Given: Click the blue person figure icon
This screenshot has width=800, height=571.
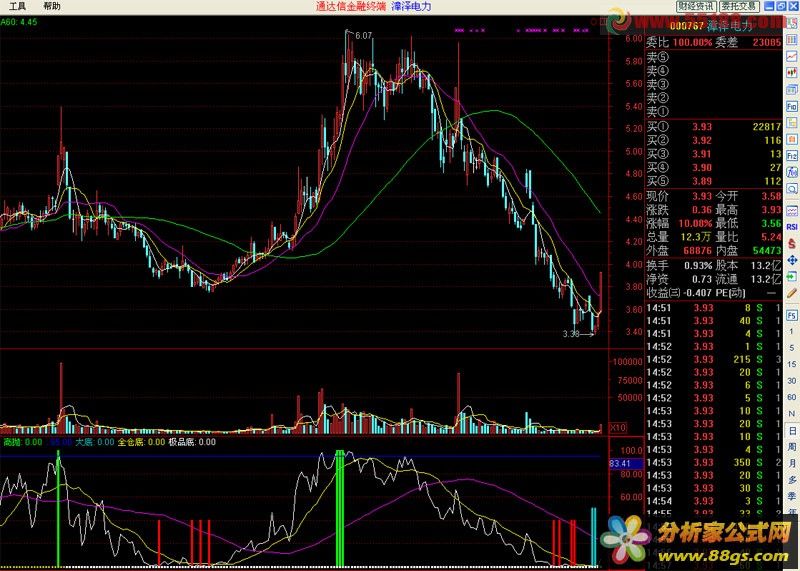Looking at the screenshot, I should [792, 172].
